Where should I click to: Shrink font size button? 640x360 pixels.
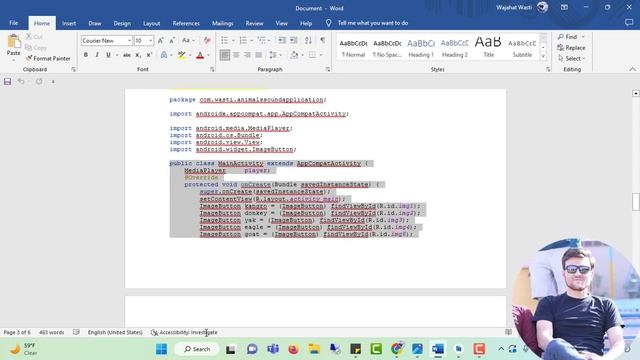(x=172, y=40)
